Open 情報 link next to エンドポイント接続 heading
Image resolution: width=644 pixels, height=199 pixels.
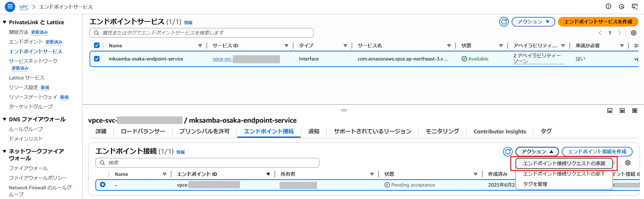click(x=180, y=152)
